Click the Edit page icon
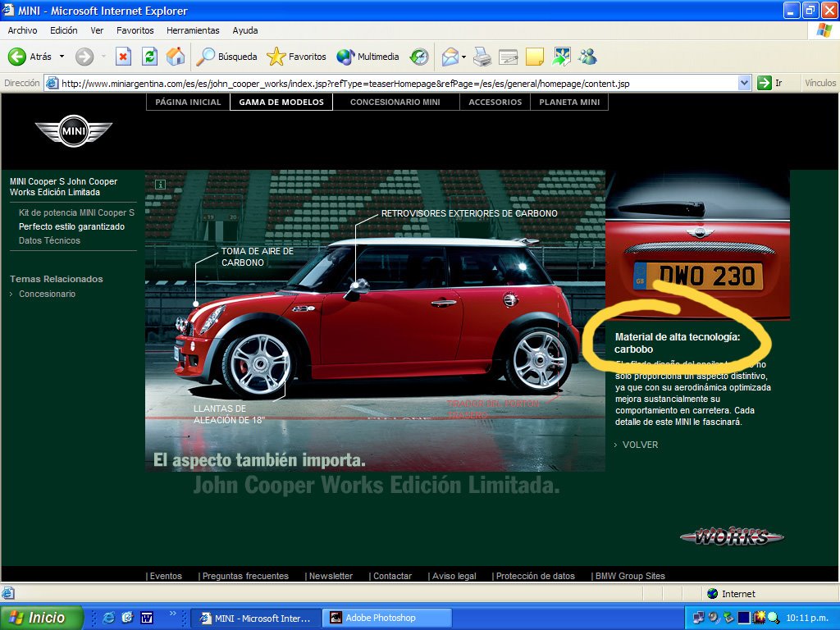 point(508,57)
